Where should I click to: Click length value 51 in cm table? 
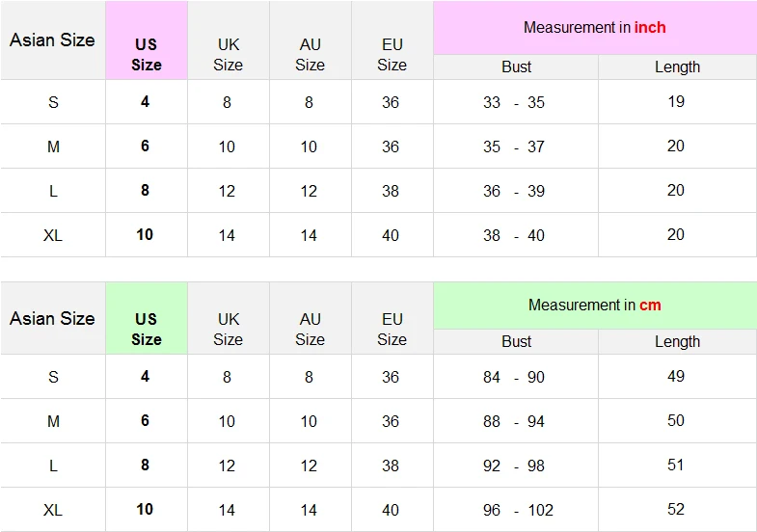(x=676, y=465)
